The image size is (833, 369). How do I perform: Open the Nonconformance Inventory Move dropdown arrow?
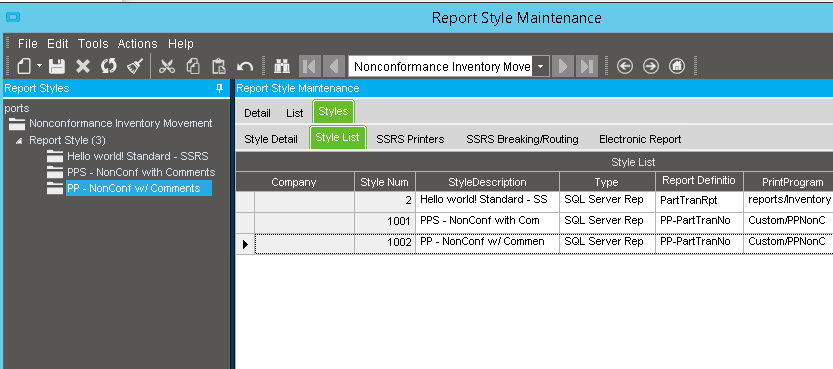pyautogui.click(x=541, y=67)
